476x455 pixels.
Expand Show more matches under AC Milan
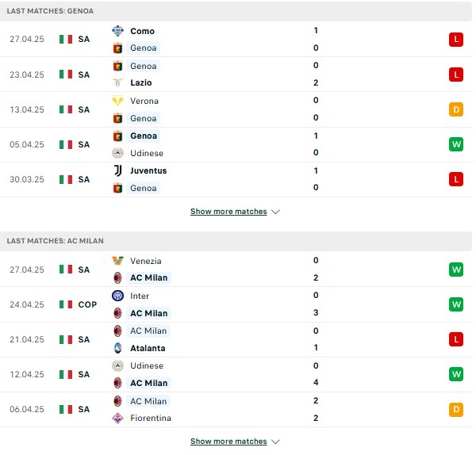[x=228, y=442]
